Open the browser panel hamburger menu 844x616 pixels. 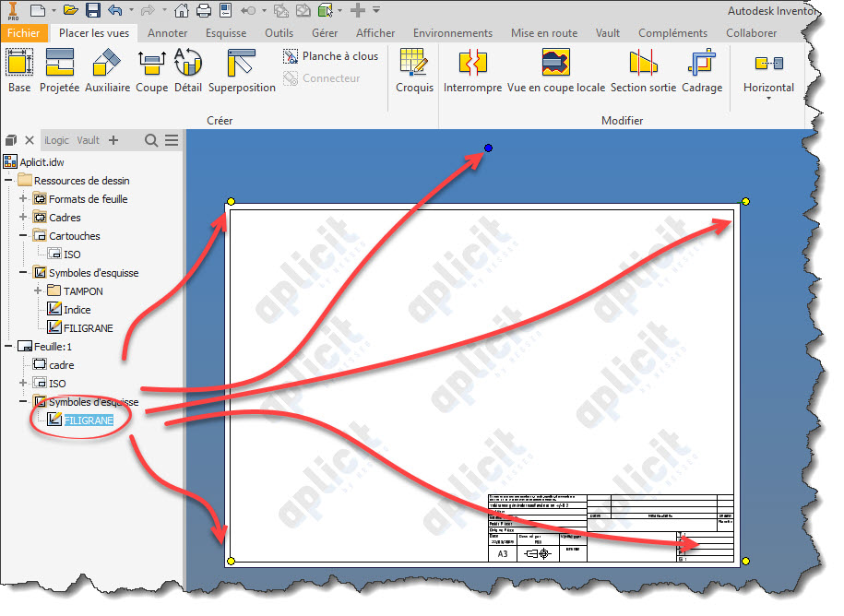pyautogui.click(x=172, y=140)
